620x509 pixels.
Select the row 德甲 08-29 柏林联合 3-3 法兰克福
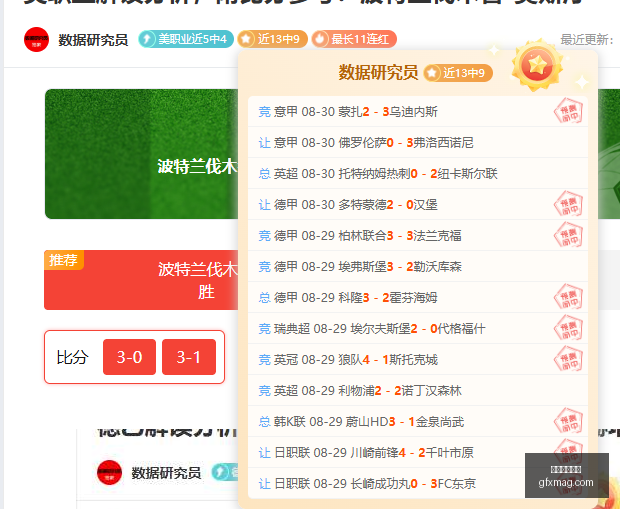pyautogui.click(x=418, y=236)
